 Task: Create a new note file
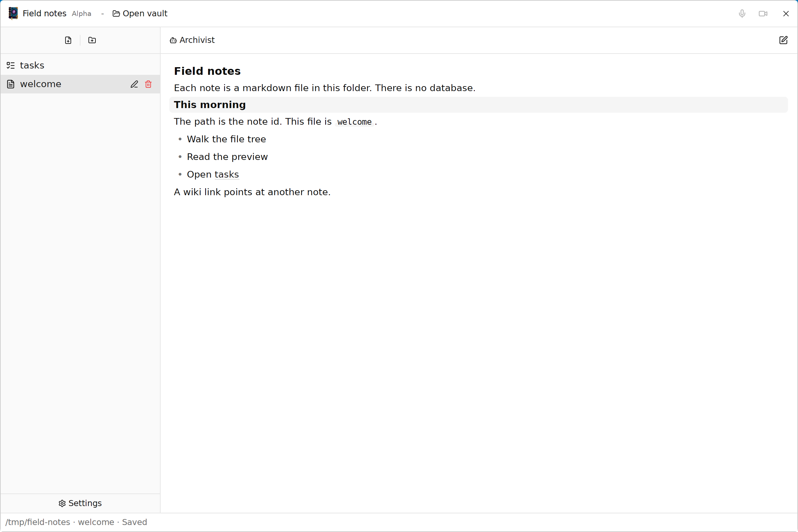click(x=68, y=40)
